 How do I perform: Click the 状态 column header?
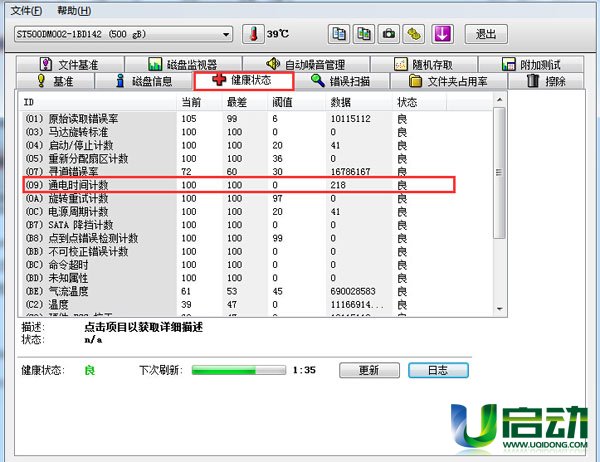(419, 102)
